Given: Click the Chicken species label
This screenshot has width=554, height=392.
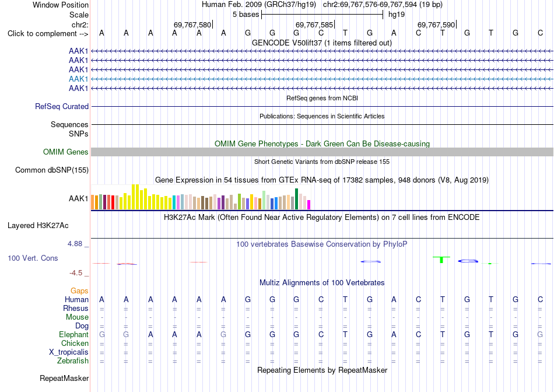Looking at the screenshot, I should pyautogui.click(x=75, y=343).
